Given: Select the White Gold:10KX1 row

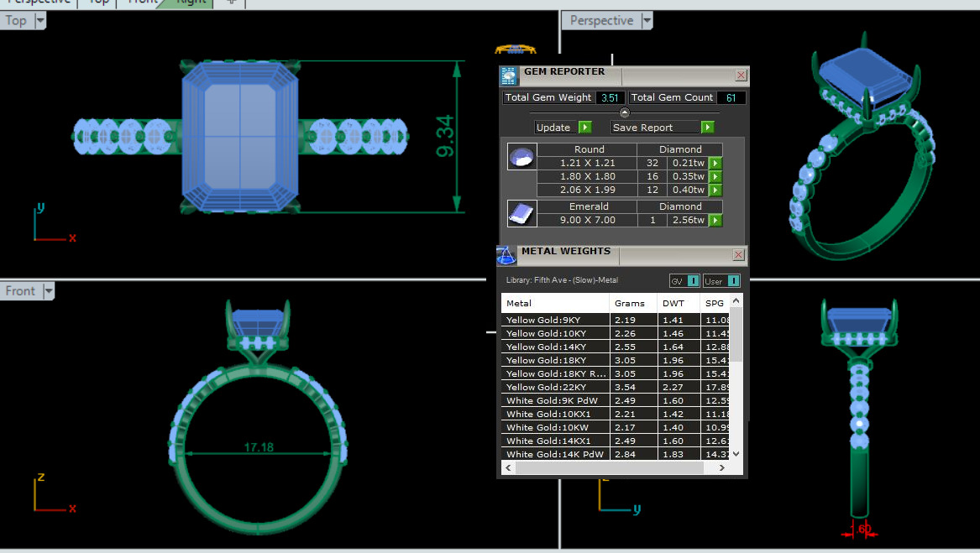Looking at the screenshot, I should (x=616, y=415).
